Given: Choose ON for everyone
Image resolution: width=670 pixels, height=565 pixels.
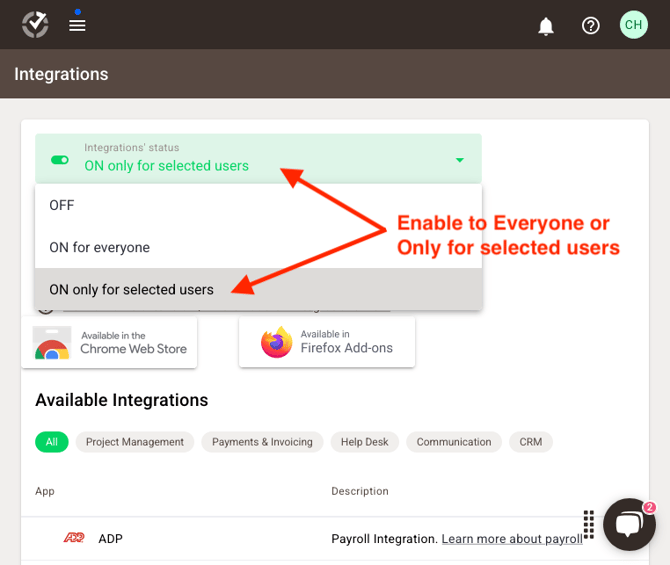Looking at the screenshot, I should pyautogui.click(x=258, y=247).
